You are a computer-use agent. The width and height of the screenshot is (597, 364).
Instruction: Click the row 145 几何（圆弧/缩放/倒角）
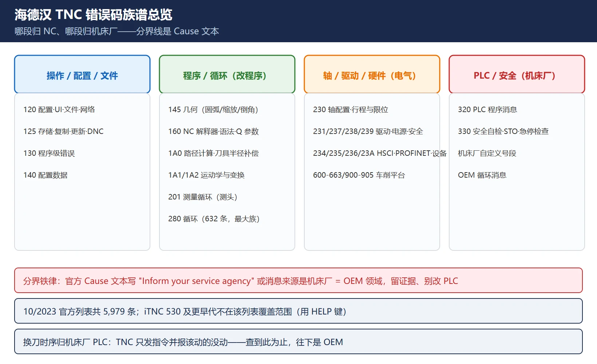[214, 110]
